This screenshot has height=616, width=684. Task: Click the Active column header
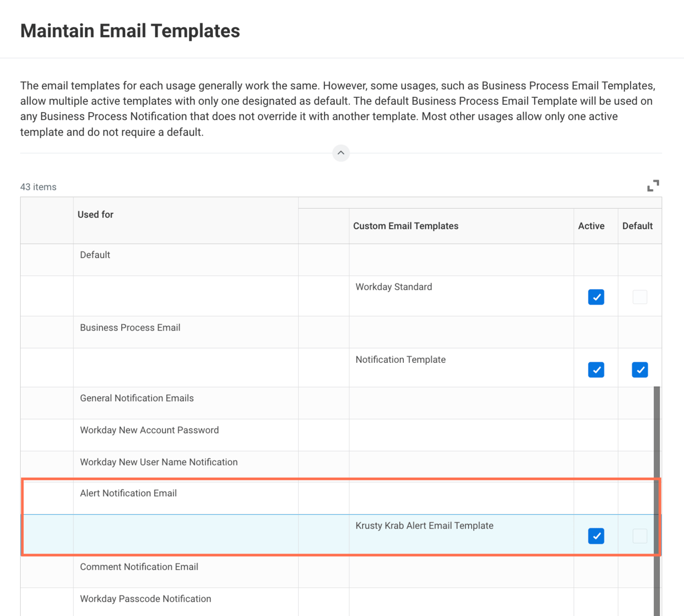point(591,226)
